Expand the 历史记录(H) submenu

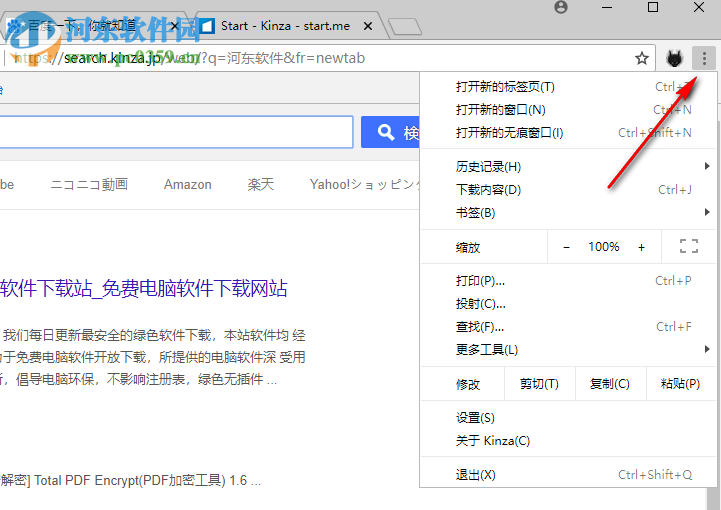568,166
